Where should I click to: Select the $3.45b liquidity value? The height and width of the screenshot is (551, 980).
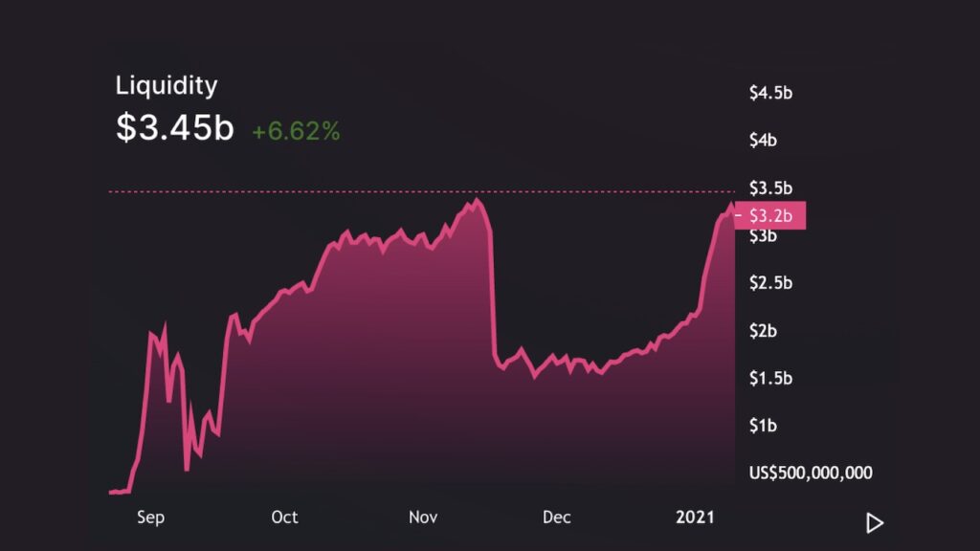click(x=175, y=127)
